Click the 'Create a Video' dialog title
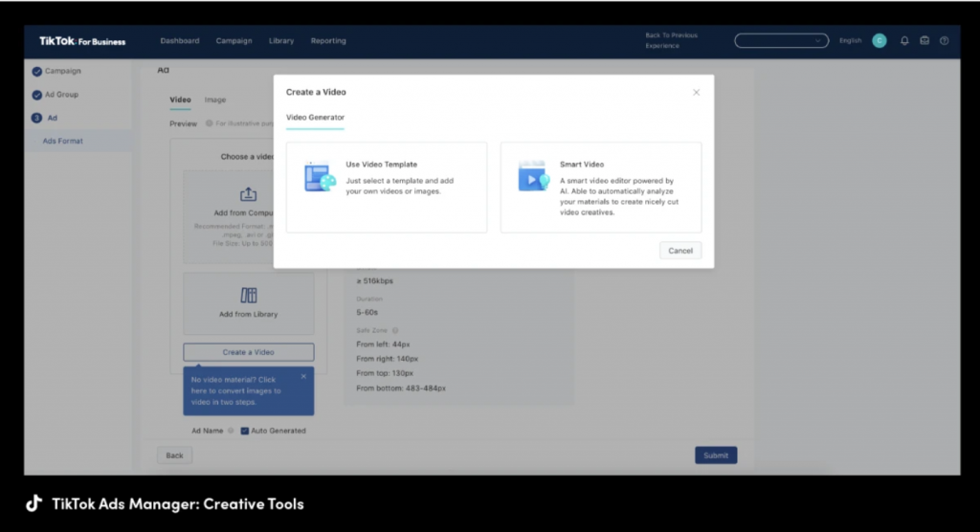Viewport: 980px width, 532px height. pos(316,92)
